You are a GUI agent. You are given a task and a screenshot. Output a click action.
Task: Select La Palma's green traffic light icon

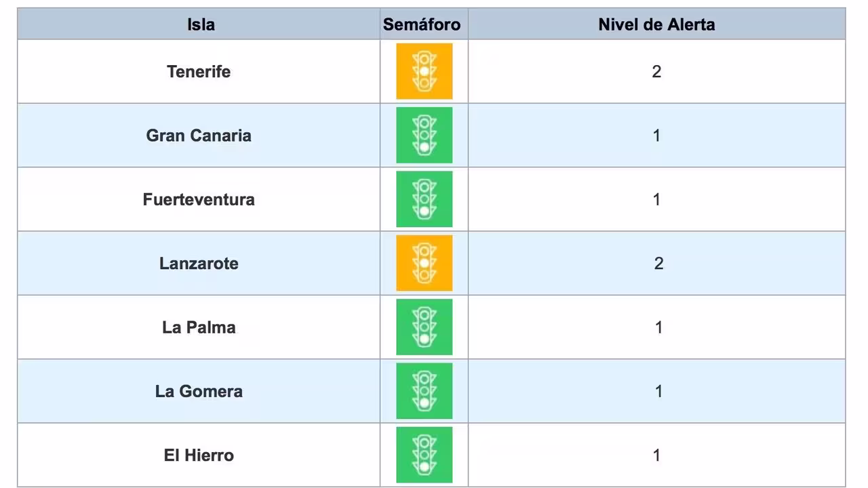point(424,327)
